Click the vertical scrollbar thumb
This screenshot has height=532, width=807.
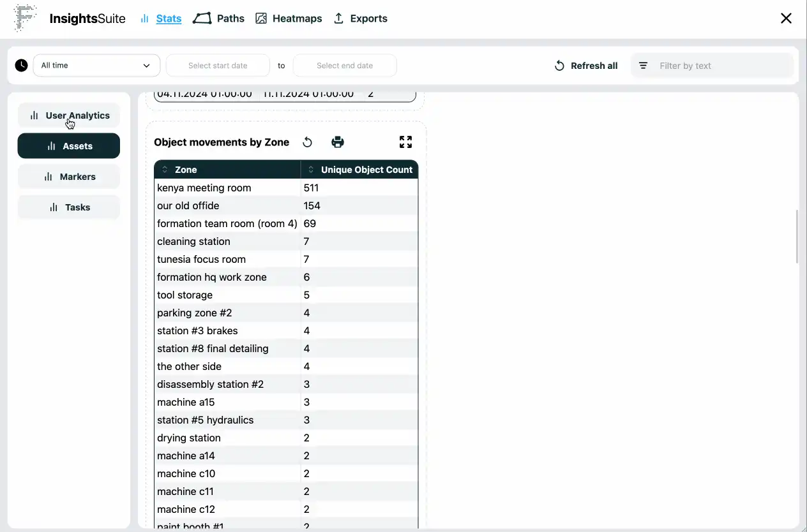pos(796,236)
